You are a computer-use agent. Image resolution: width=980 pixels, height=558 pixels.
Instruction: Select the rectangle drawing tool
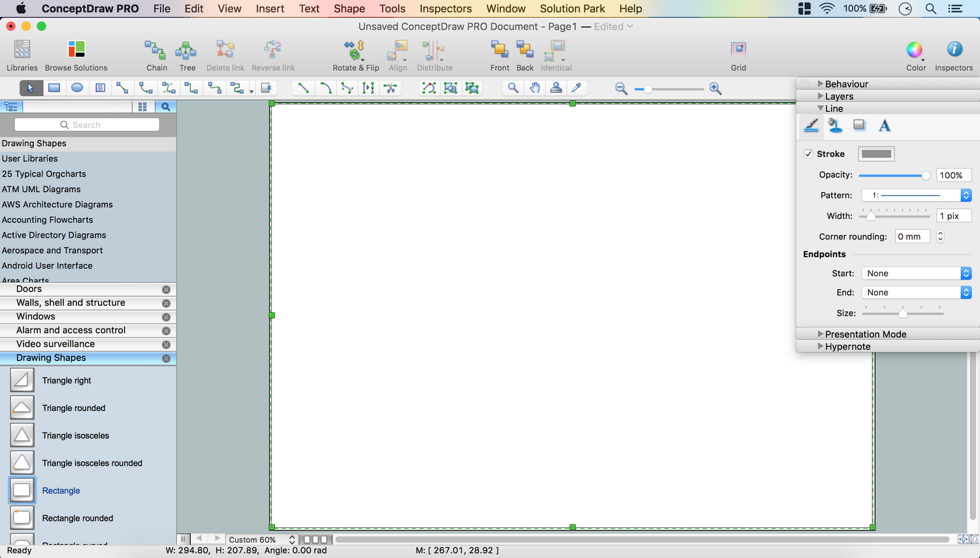(54, 88)
